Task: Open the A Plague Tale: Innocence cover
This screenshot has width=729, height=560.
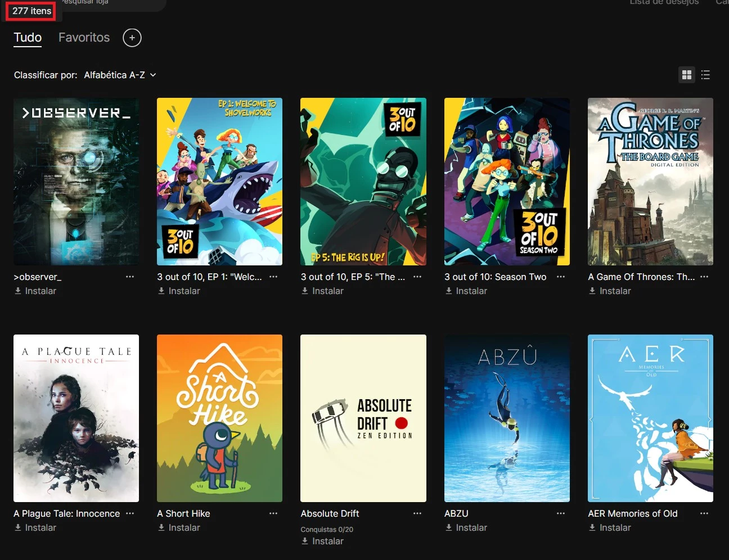Action: tap(76, 418)
